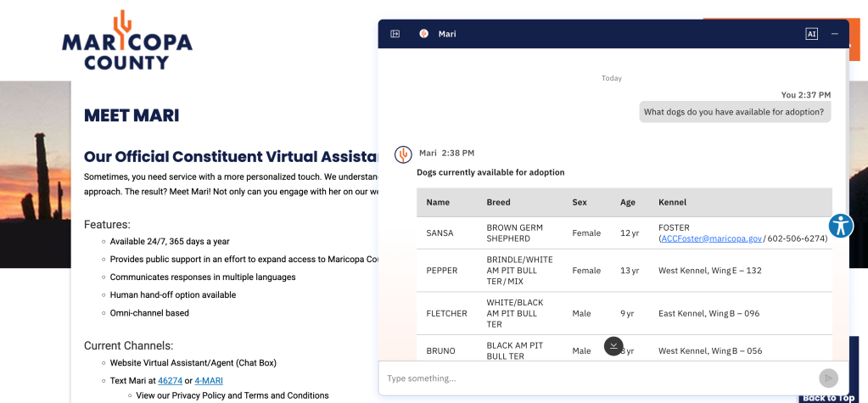Click the MEET MARI heading
Screen dimensions: 868x403
point(132,115)
